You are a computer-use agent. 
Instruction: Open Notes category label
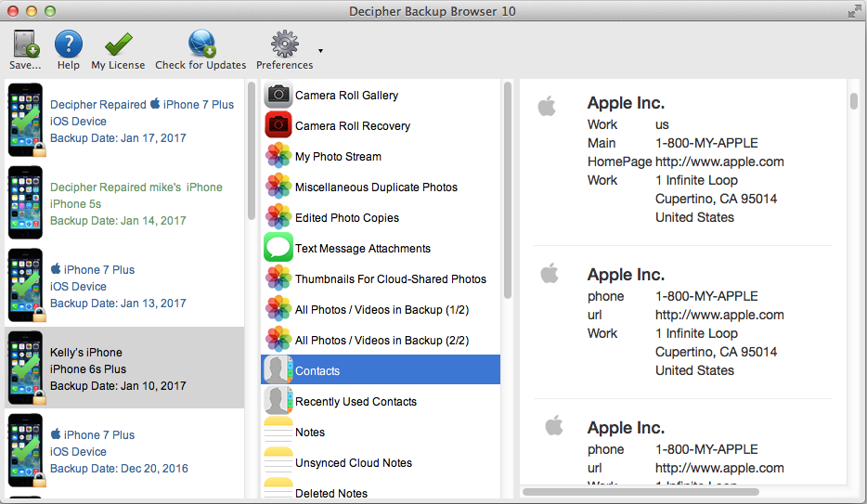coord(310,433)
